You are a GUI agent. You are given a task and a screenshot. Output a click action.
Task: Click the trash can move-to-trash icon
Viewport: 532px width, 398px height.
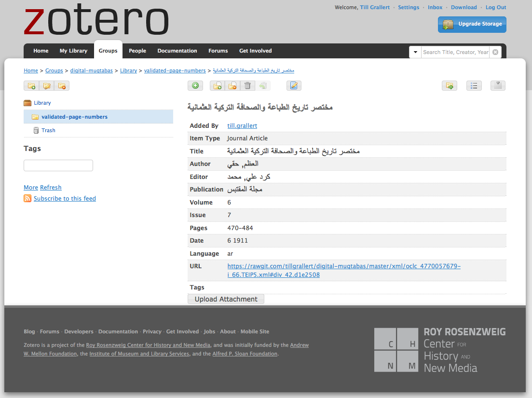(248, 86)
